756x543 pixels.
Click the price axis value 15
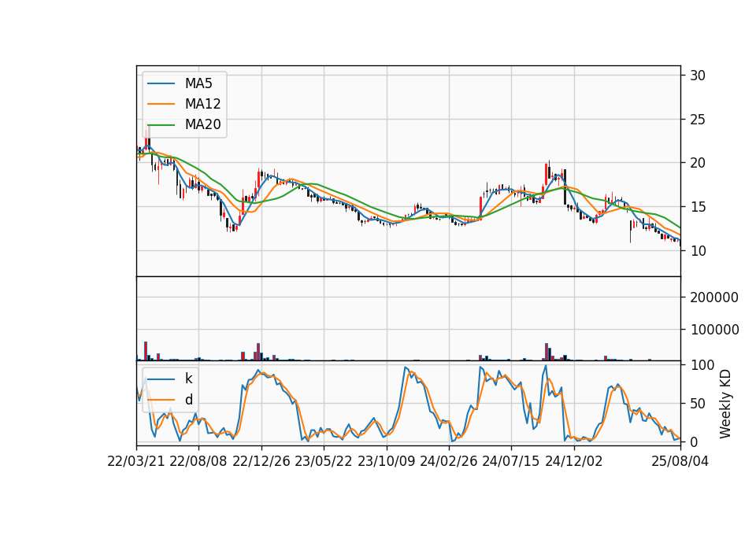[x=697, y=207]
